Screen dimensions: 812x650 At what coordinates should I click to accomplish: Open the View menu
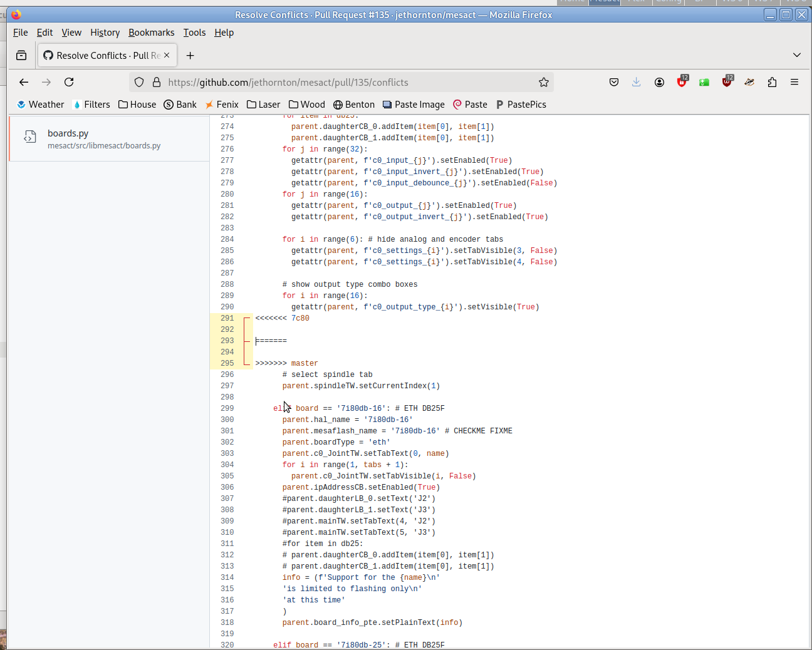71,33
